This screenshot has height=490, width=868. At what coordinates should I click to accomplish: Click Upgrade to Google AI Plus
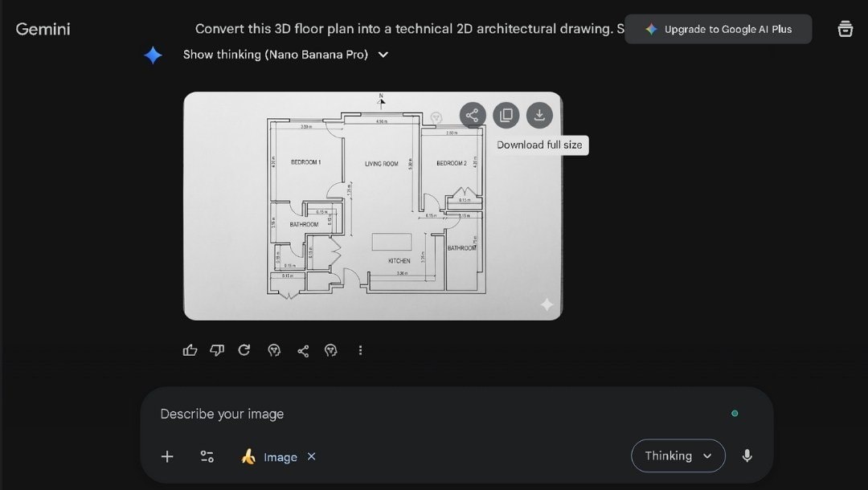[x=718, y=28]
